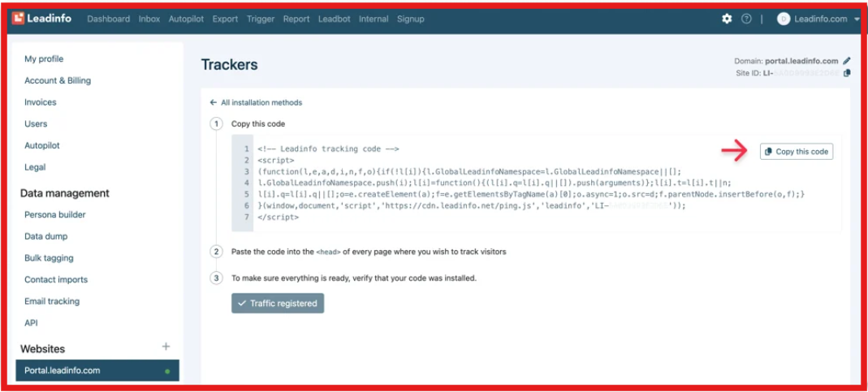Open Export in top navigation

coord(225,19)
